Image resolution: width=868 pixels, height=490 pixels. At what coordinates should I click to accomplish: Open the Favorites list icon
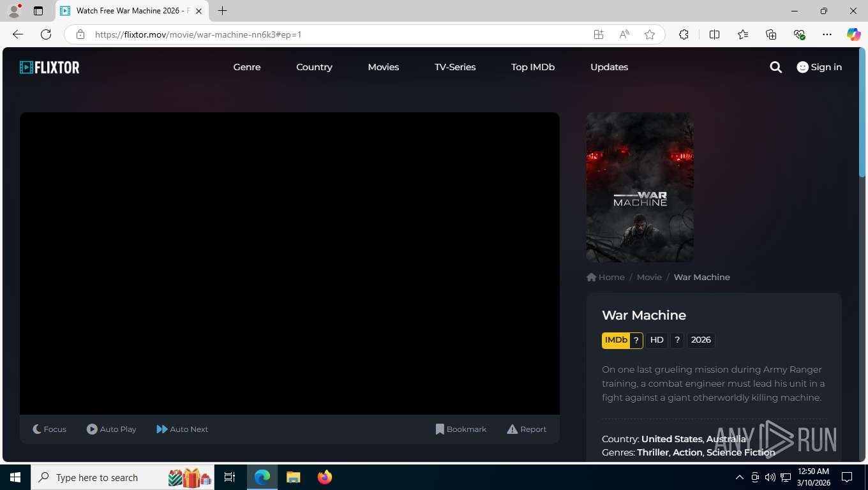(743, 34)
